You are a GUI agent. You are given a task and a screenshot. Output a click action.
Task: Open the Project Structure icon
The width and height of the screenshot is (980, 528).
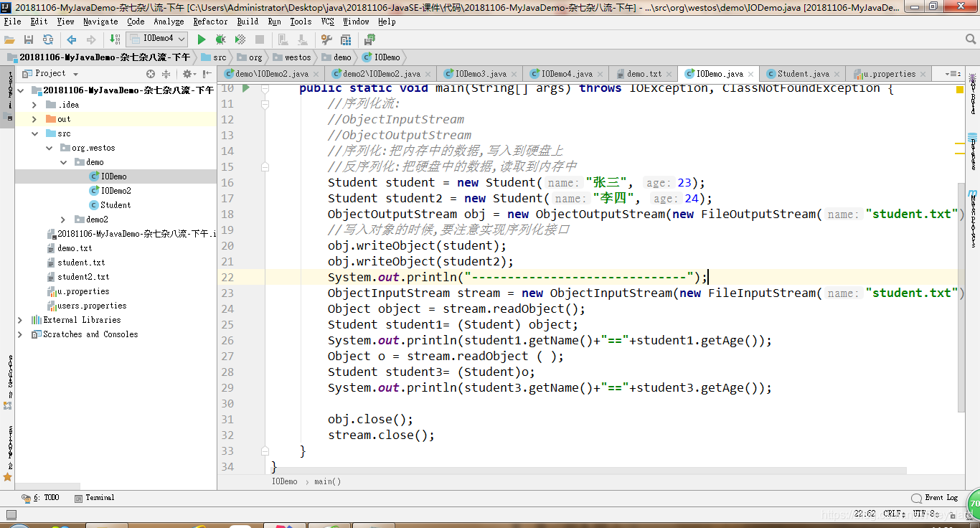pyautogui.click(x=345, y=39)
